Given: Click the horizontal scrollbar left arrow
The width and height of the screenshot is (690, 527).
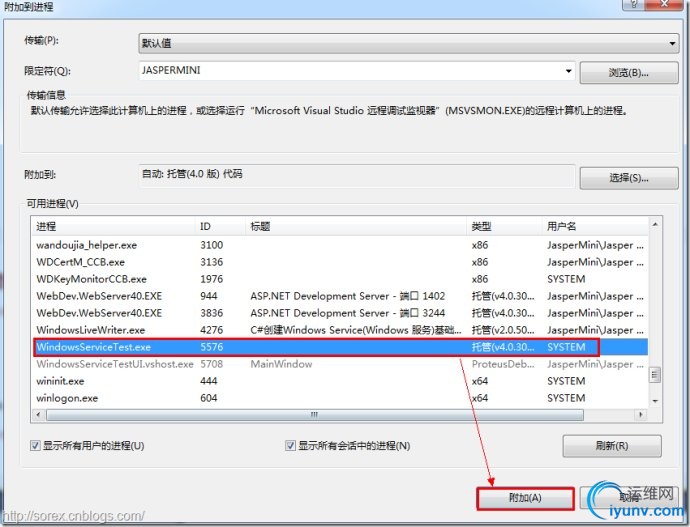Looking at the screenshot, I should coord(38,415).
